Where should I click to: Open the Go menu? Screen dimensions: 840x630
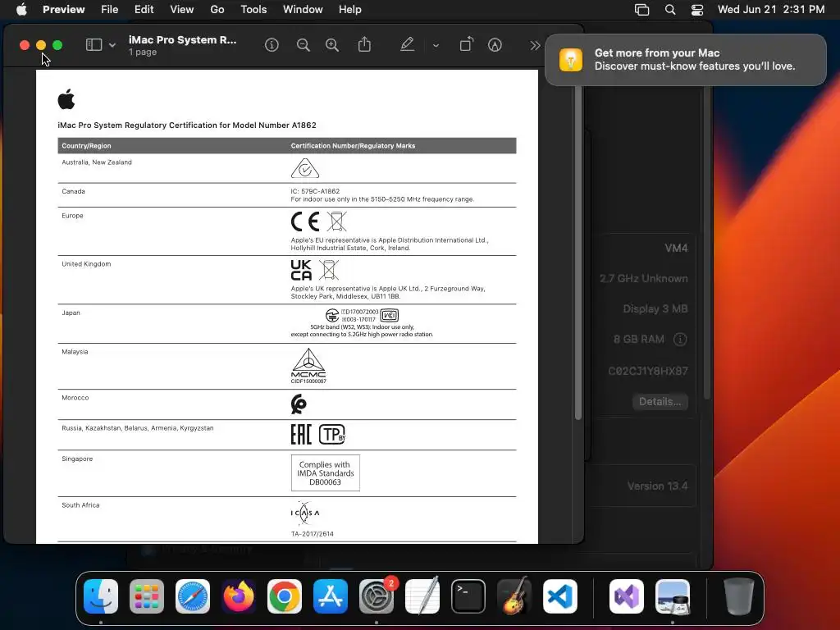pos(217,9)
